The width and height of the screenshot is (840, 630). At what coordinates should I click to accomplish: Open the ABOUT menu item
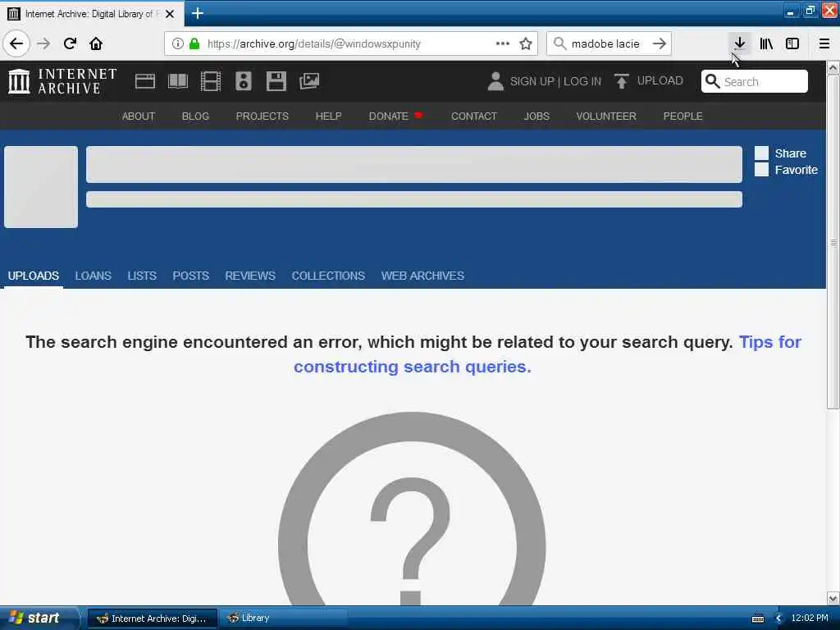(x=138, y=116)
